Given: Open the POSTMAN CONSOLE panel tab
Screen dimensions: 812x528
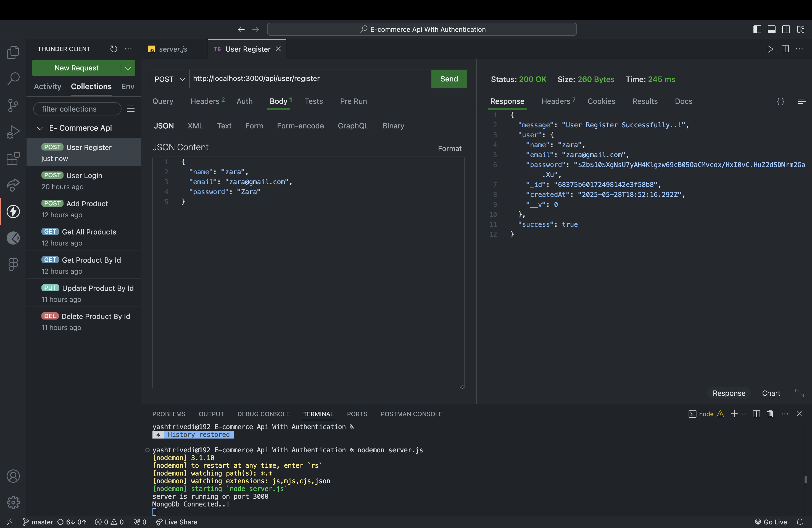Looking at the screenshot, I should coord(411,414).
